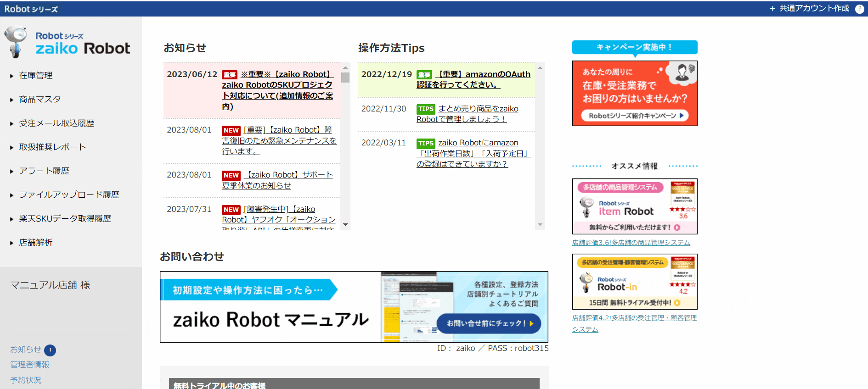Expand the 商品マスタ menu
Viewport: 868px width, 389px height.
click(39, 99)
